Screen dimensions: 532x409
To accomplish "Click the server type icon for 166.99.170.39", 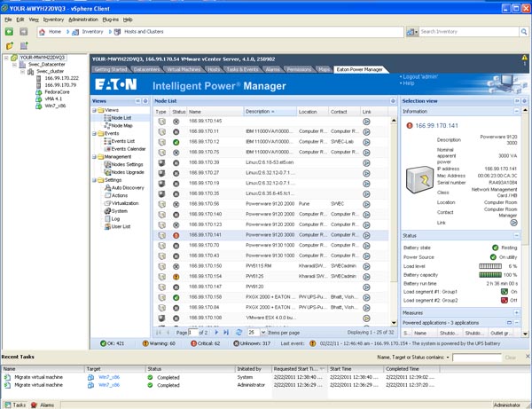I will (162, 163).
